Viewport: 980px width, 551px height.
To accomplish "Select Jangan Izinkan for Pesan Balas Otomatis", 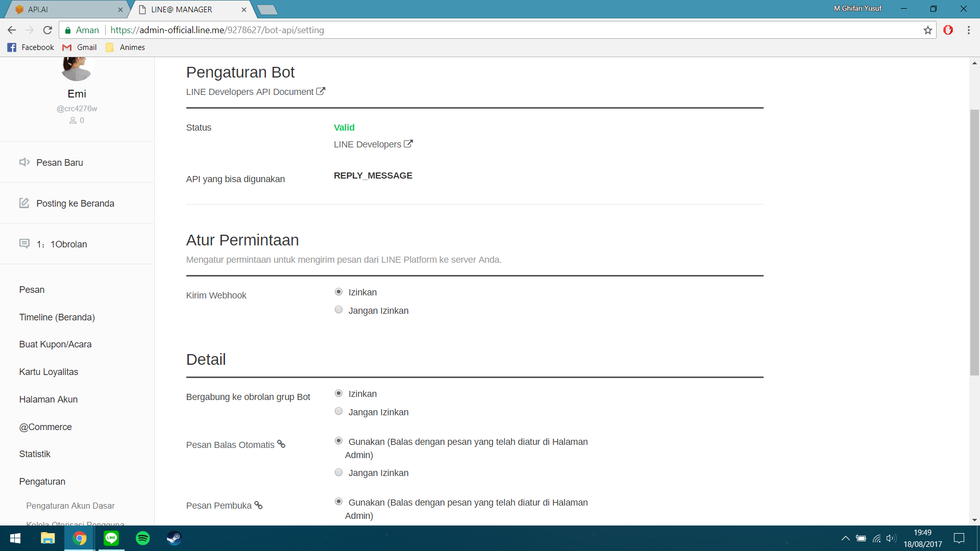I will (338, 472).
